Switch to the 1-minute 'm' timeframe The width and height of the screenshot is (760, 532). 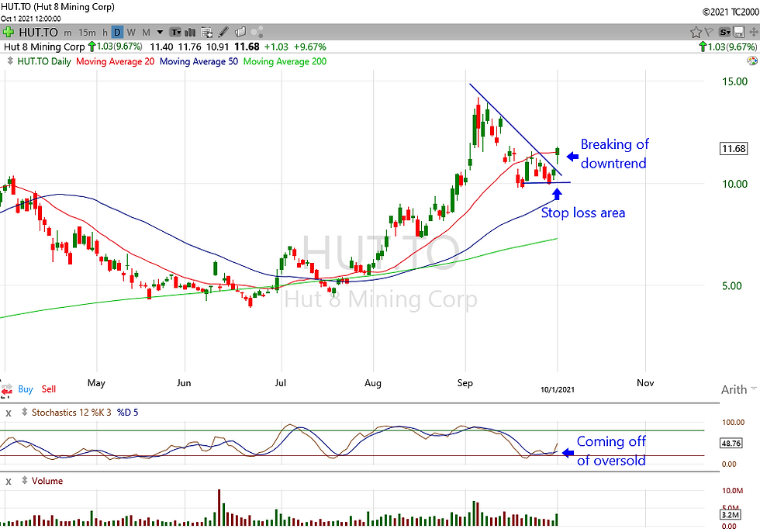[68, 33]
